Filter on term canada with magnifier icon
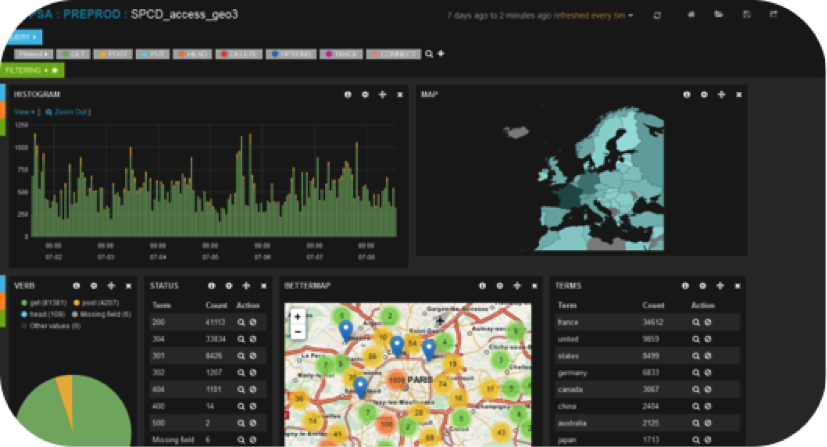This screenshot has width=827, height=447. 696,390
